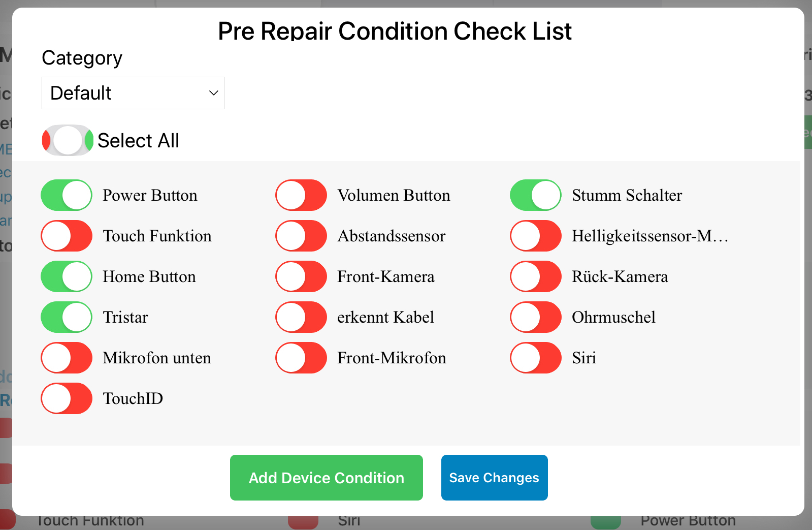812x530 pixels.
Task: Turn off the Power Button toggle
Action: [67, 195]
